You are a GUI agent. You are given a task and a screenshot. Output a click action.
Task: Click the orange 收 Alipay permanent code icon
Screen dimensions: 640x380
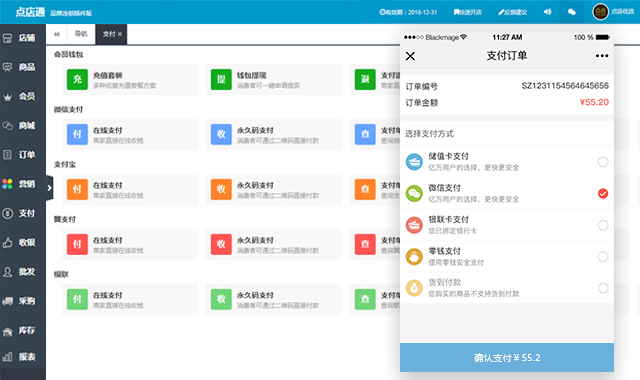[x=221, y=189]
